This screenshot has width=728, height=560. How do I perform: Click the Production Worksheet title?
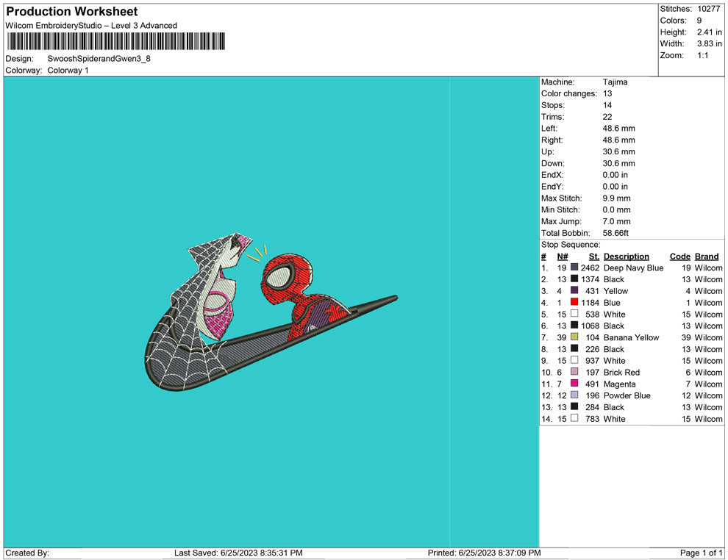[x=71, y=12]
